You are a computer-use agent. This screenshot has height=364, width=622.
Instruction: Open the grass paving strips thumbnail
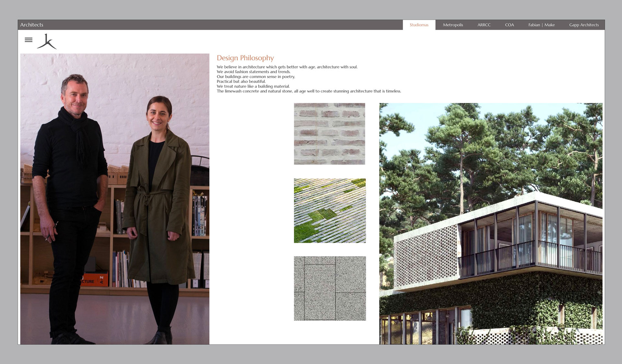tap(330, 210)
